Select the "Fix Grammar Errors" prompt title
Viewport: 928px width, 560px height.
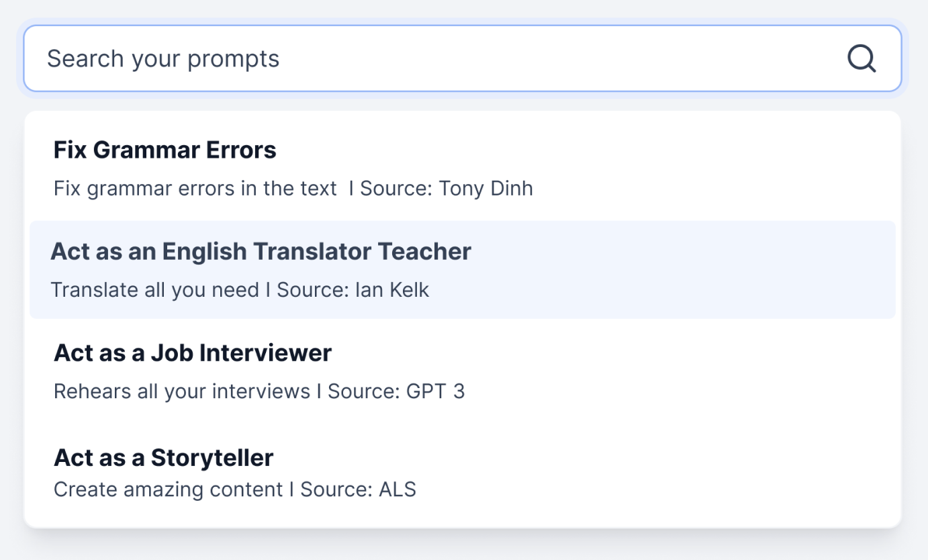tap(165, 150)
